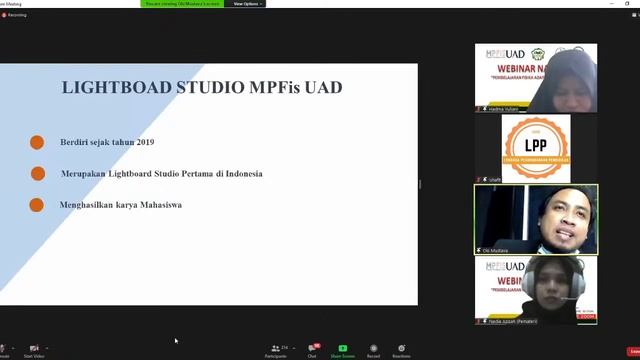Click the Start Video camera icon
This screenshot has height=360, width=640.
click(34, 348)
